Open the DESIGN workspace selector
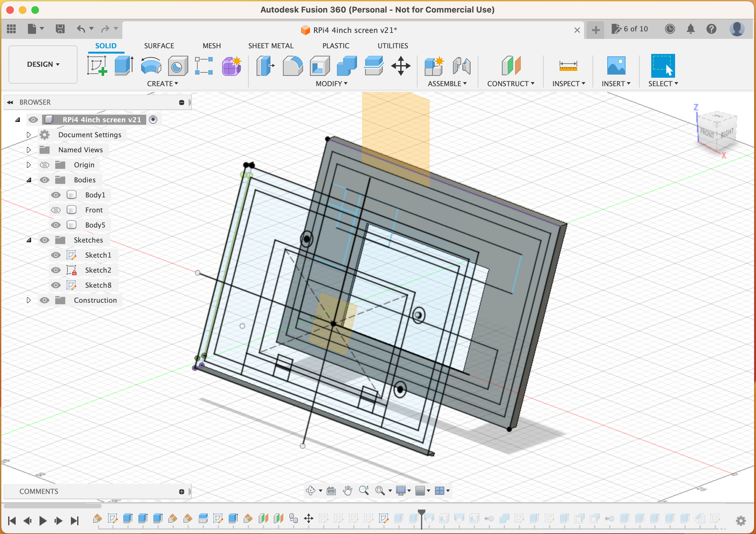 coord(43,65)
